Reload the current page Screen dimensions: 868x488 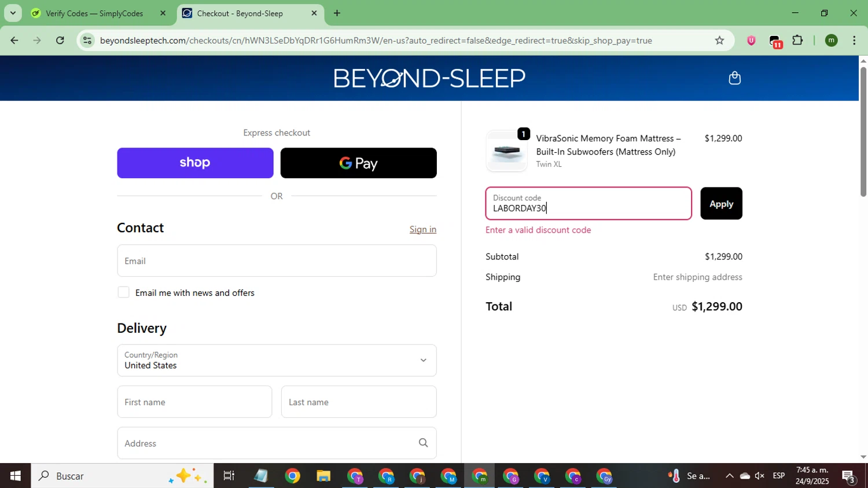60,41
